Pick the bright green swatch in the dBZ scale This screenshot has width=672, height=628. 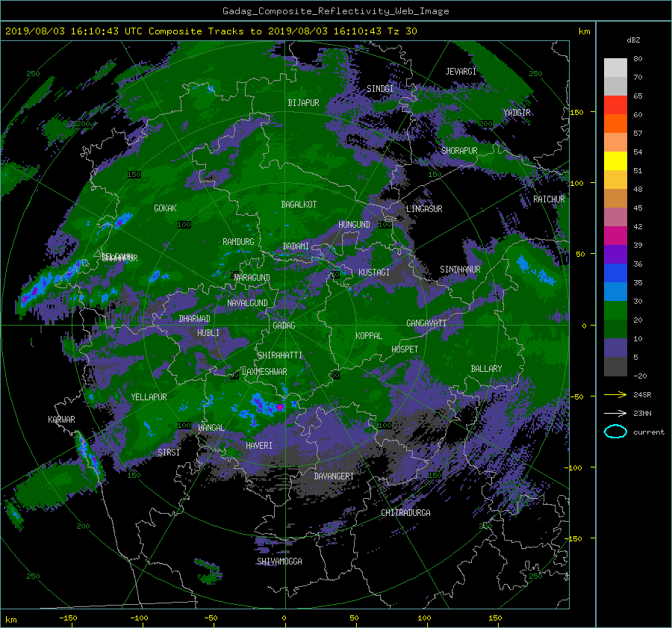click(x=615, y=310)
